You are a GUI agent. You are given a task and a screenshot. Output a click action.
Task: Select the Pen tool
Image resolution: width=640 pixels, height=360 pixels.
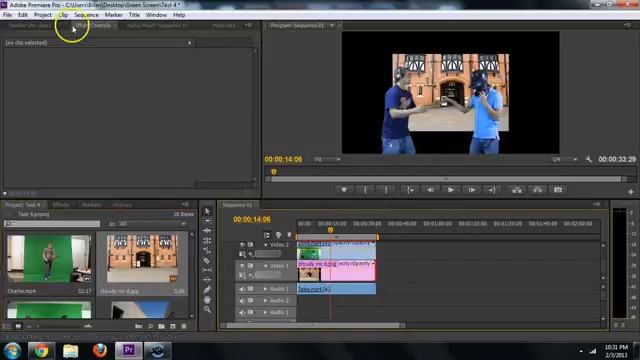(207, 290)
